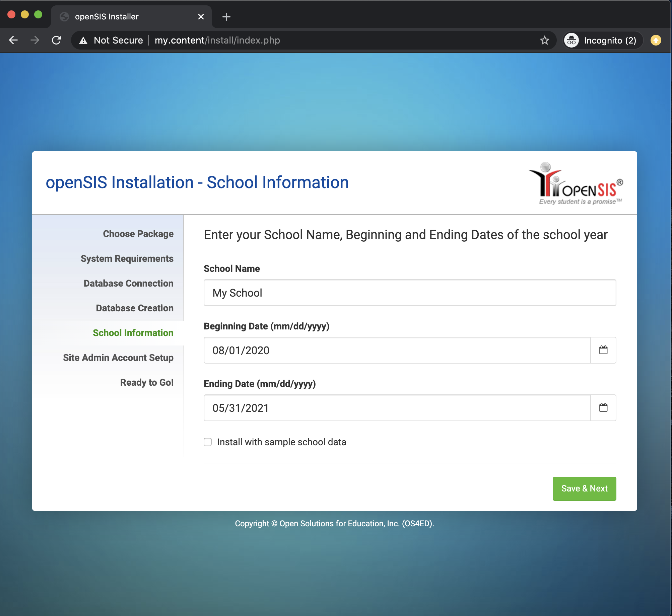Open the Beginning Date calendar picker

tap(603, 350)
